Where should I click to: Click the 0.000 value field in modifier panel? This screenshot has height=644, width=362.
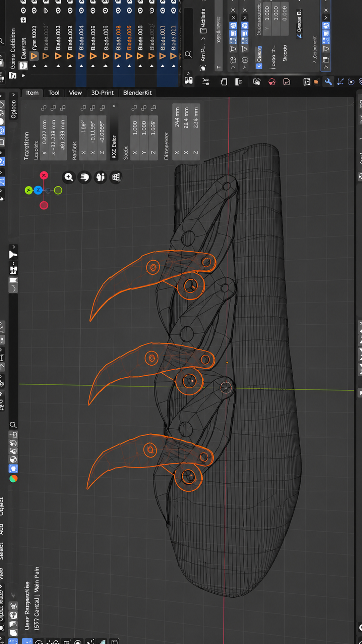coord(284,18)
